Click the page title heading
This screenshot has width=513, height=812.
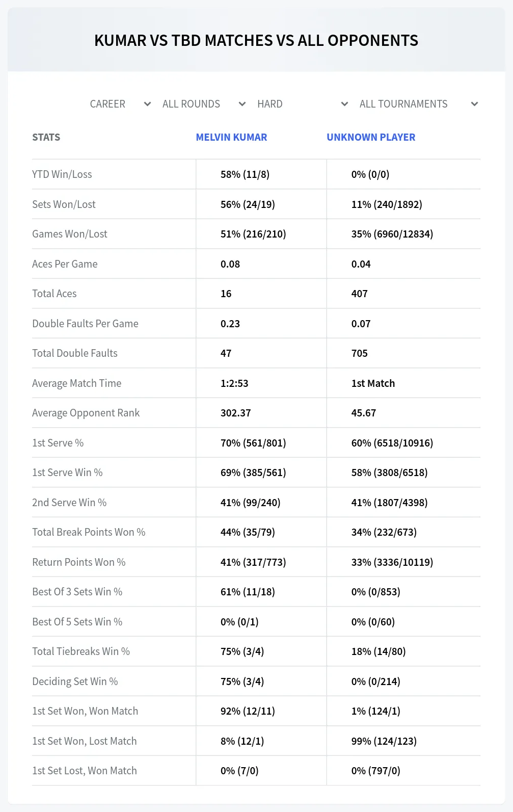point(256,40)
